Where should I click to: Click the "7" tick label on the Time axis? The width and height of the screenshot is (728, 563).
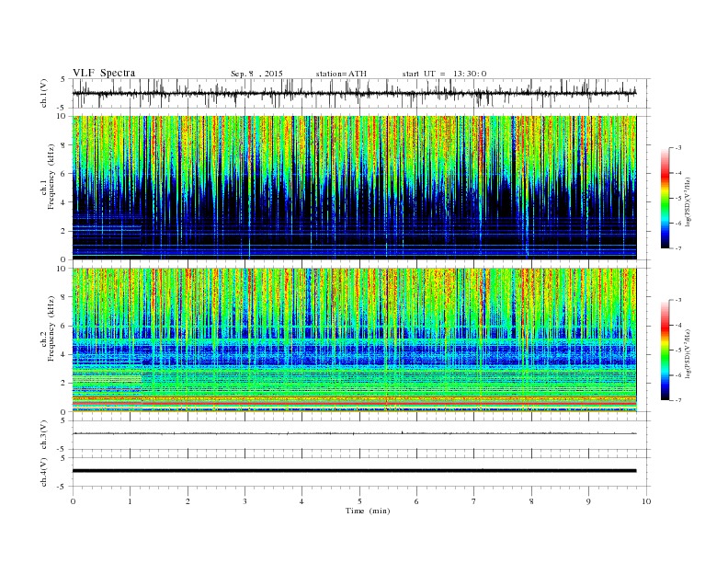[473, 501]
